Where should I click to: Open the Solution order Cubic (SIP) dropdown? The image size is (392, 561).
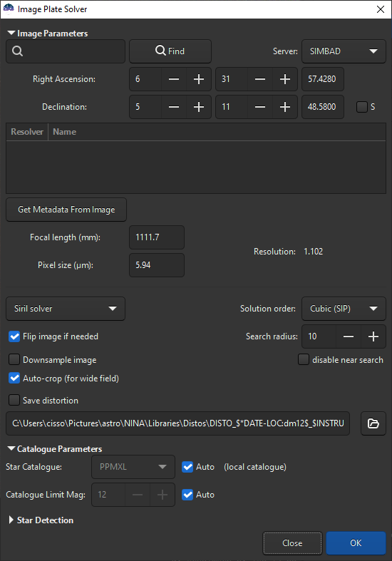(x=344, y=309)
